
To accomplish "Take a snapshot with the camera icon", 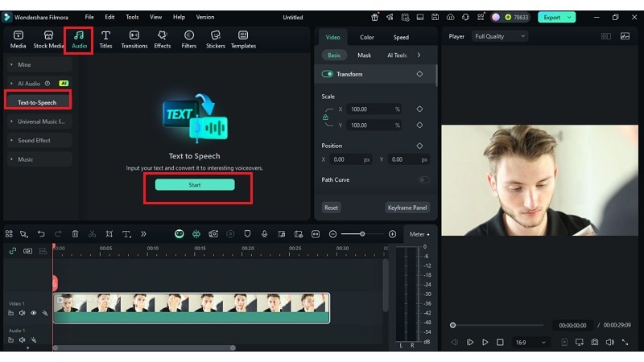I will (x=594, y=342).
